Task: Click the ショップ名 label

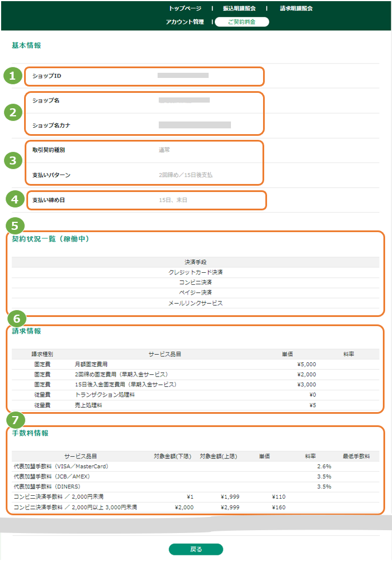Action: [x=46, y=100]
